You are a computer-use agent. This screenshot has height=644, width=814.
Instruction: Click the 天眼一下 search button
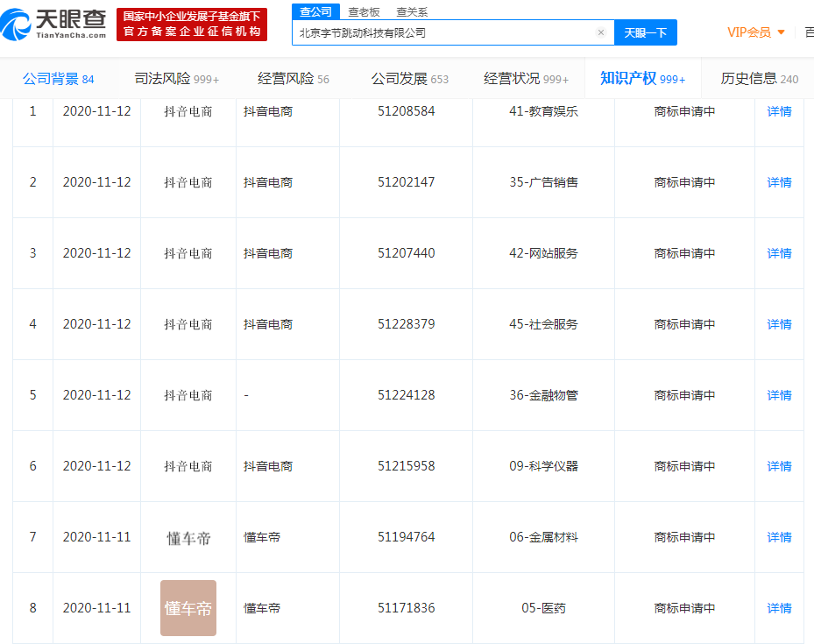[x=645, y=32]
